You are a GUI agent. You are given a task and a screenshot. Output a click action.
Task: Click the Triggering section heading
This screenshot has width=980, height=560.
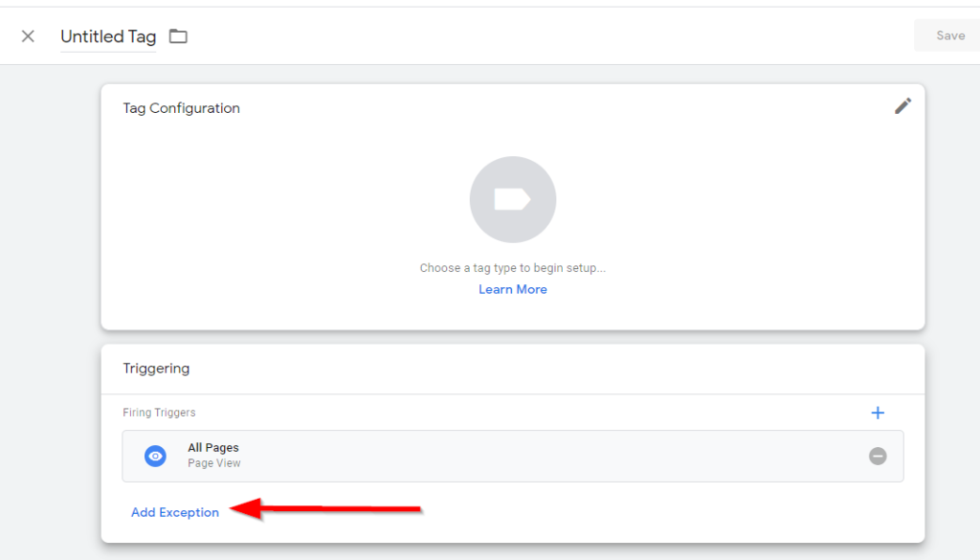[x=156, y=369]
